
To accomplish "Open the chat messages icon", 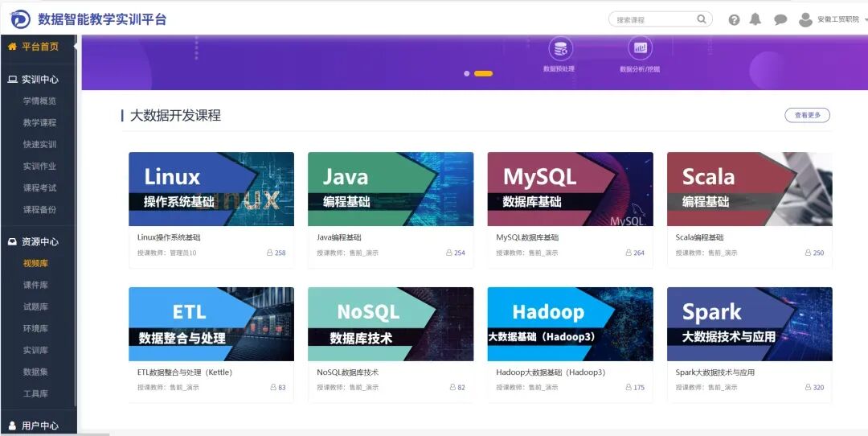I will click(780, 20).
